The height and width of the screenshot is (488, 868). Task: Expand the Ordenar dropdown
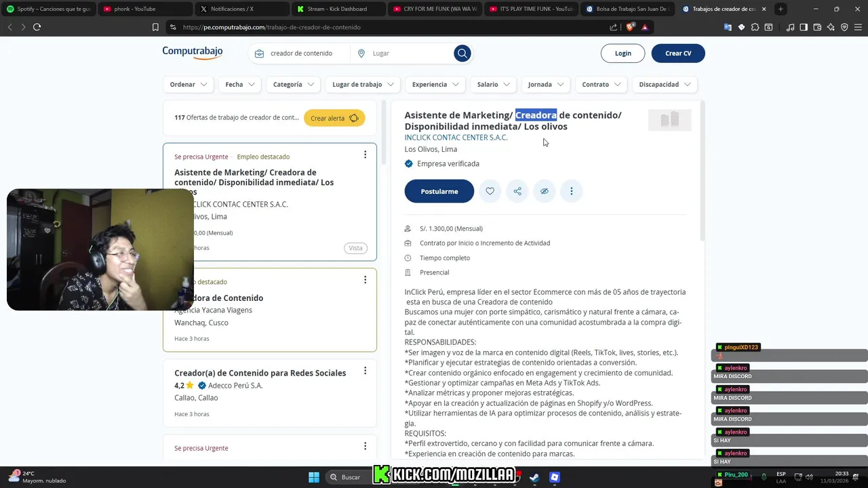[189, 84]
